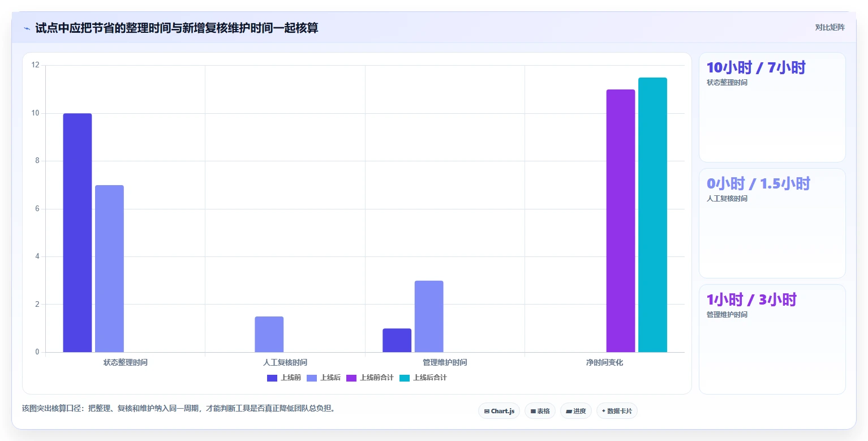Click the 管理维护时间 x-axis label
Screen dimensions: 868x441
[x=445, y=362]
